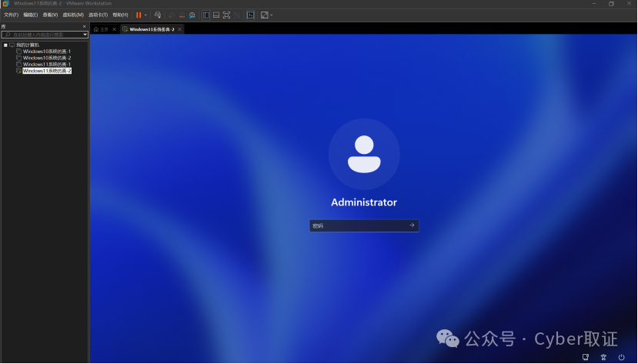The width and height of the screenshot is (638, 364).
Task: Select Windows10系统仿真-2 in the library
Action: click(47, 58)
